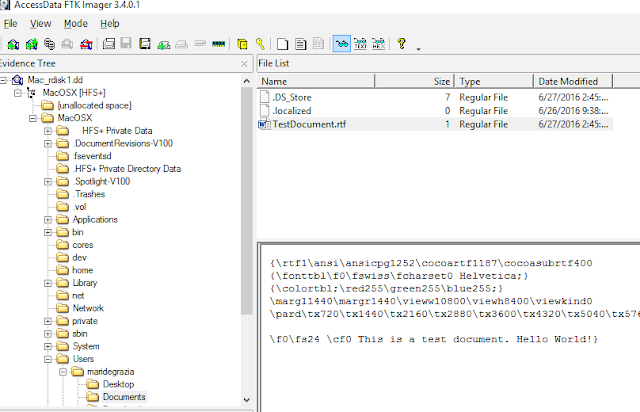
Task: Expand the private folder node
Action: [x=48, y=321]
